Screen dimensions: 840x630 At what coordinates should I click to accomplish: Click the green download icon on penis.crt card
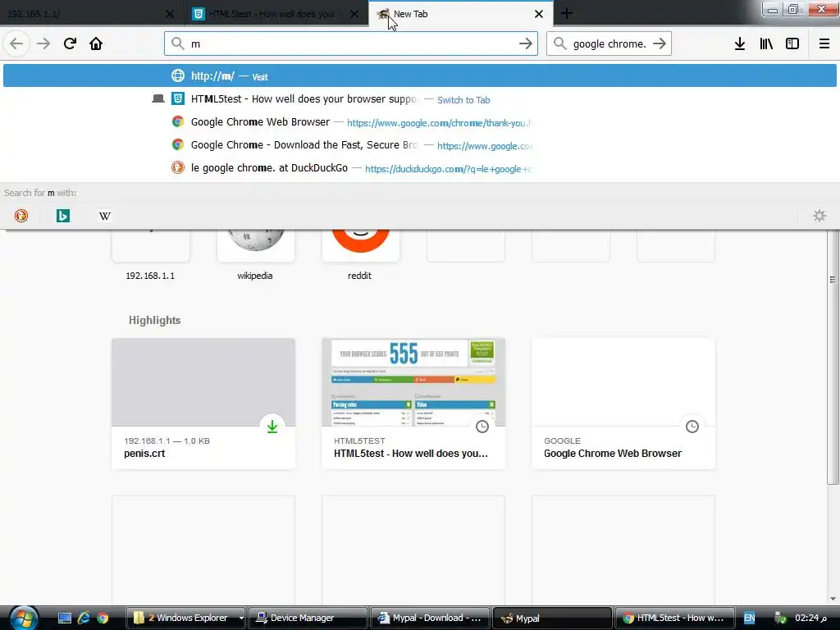(272, 427)
